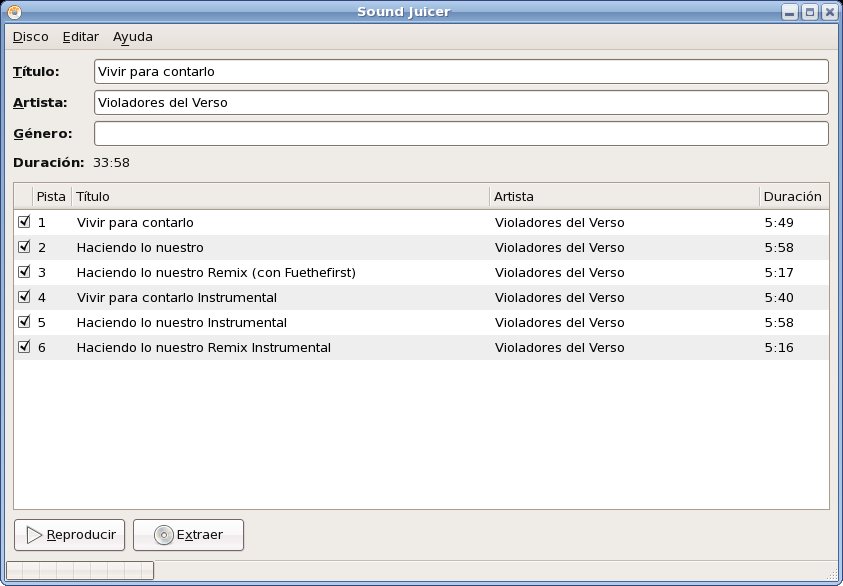Screen dimensions: 843x586
Task: Deselect track 3 Remix con Fuethefirst checkbox
Action: coord(24,272)
